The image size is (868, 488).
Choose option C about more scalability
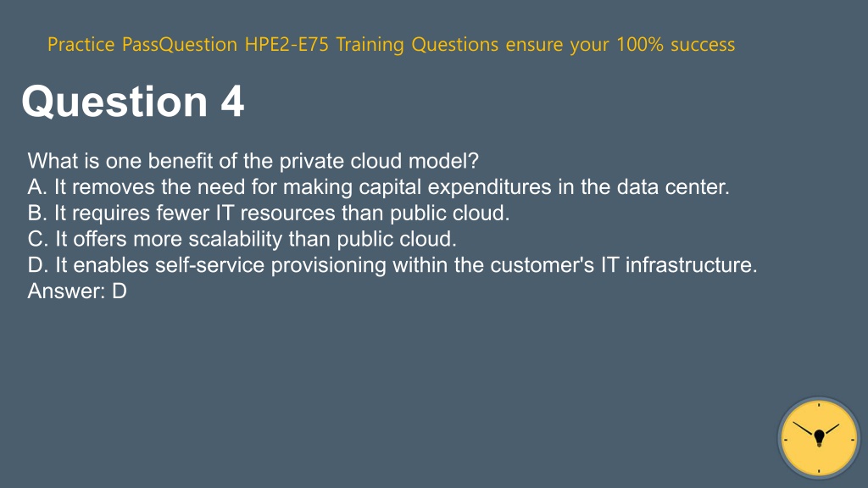242,239
